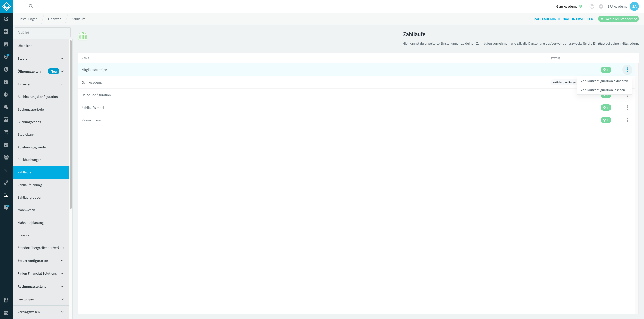Click the help question mark icon in header

tap(592, 6)
